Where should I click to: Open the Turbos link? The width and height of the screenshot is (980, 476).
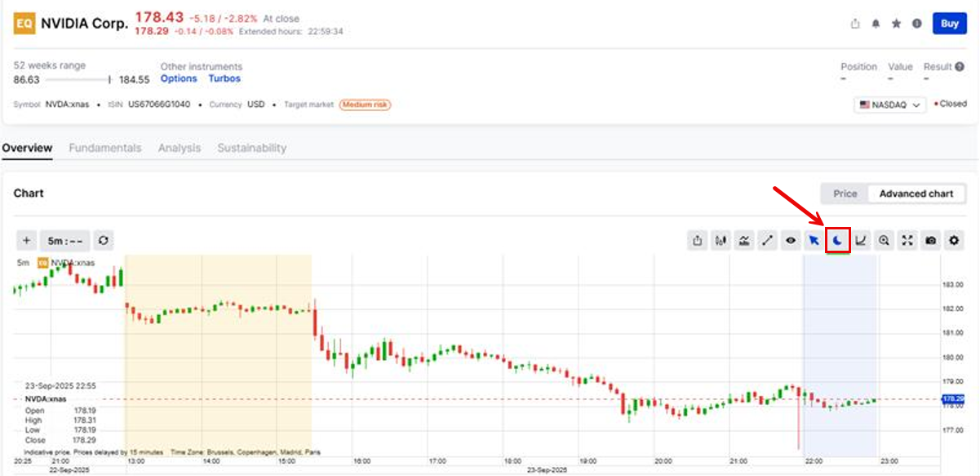click(x=224, y=79)
